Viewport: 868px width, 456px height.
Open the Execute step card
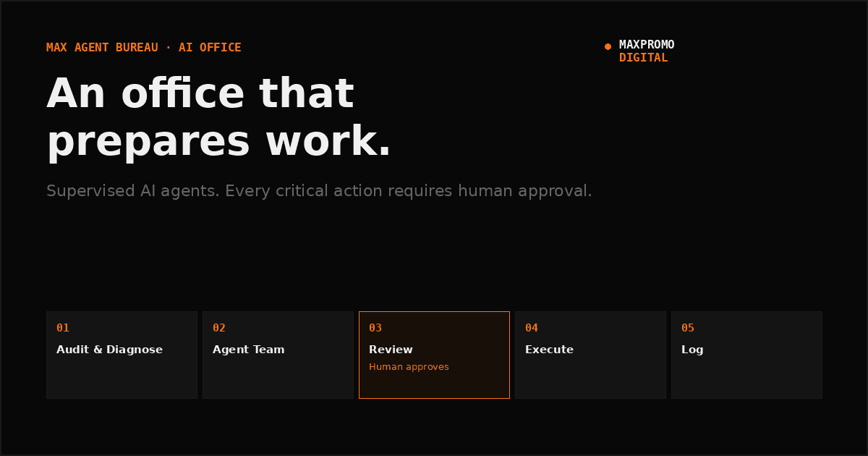(x=590, y=355)
